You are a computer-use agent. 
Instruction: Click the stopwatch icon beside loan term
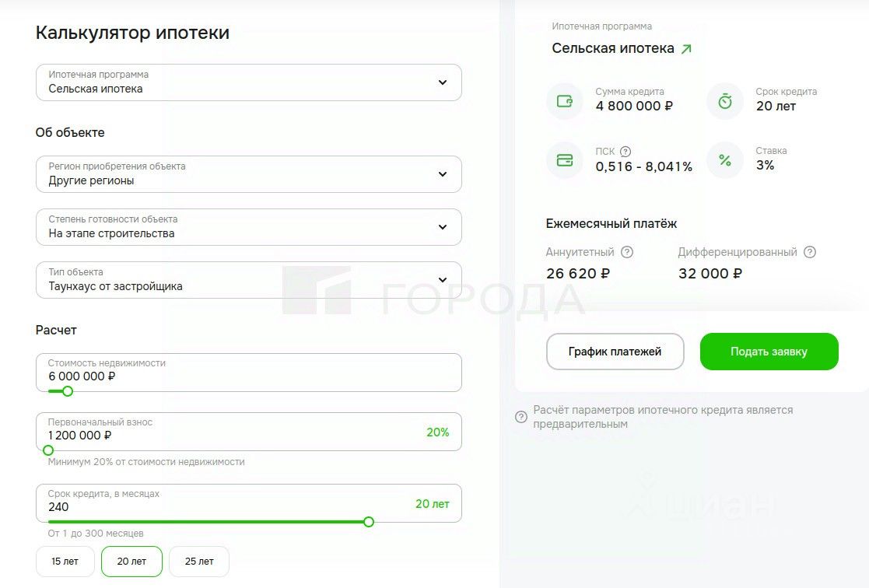pyautogui.click(x=725, y=101)
